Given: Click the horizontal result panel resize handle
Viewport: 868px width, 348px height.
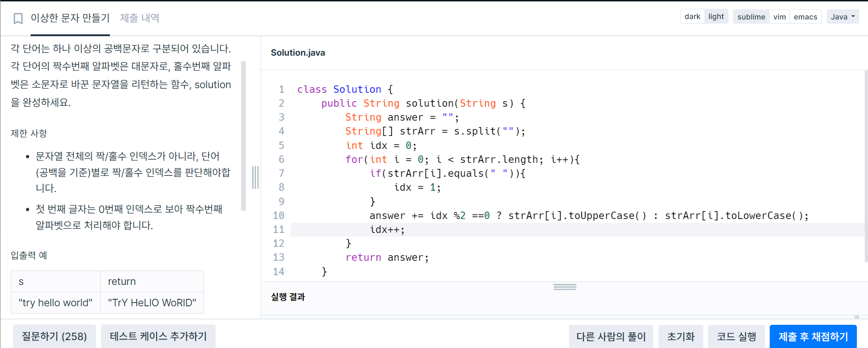Looking at the screenshot, I should pos(565,287).
